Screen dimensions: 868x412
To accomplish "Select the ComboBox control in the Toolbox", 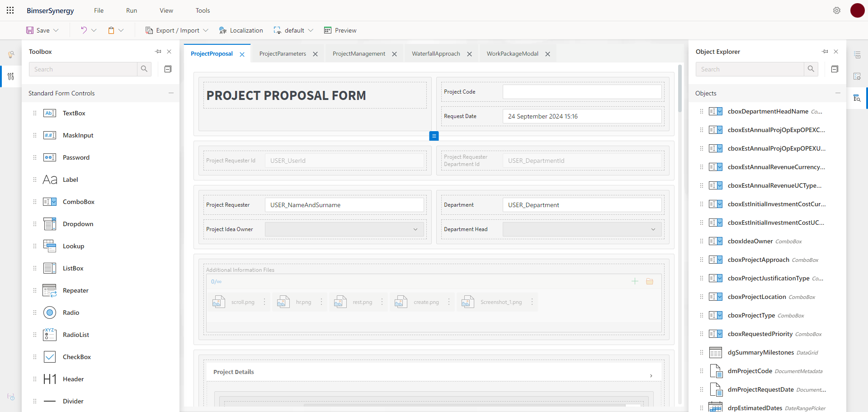I will click(78, 202).
